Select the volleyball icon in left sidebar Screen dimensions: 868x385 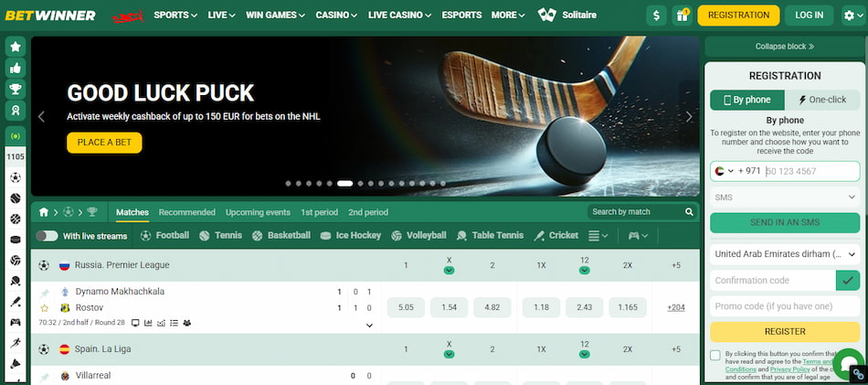click(16, 260)
